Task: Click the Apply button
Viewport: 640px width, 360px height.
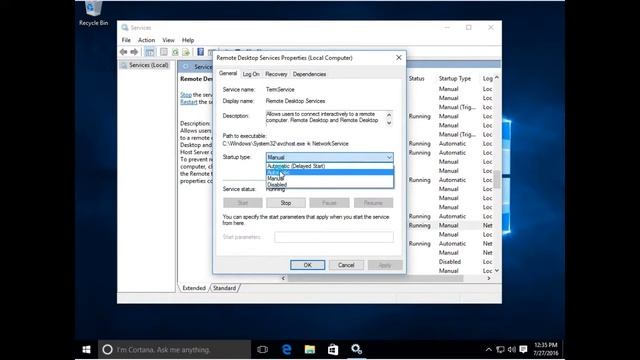Action: [x=384, y=265]
